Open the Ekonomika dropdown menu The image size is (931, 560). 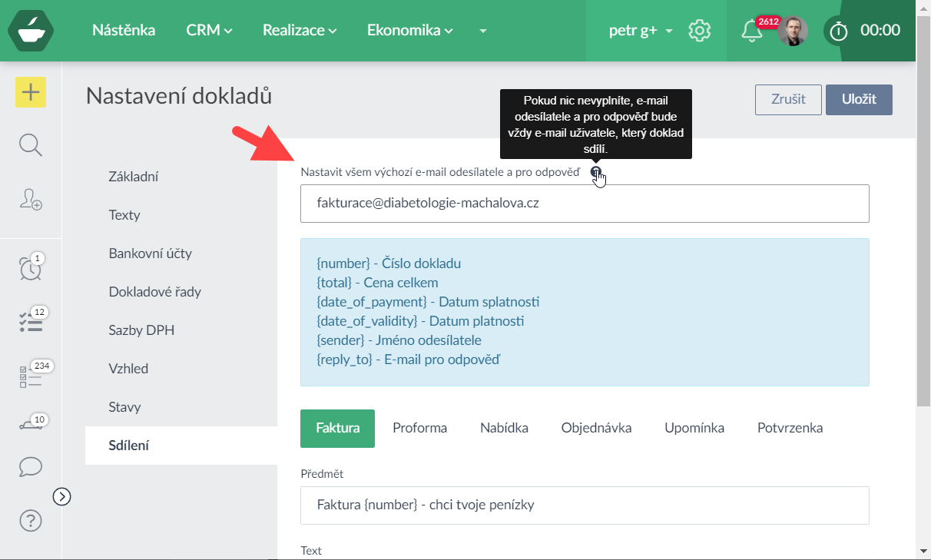pyautogui.click(x=409, y=31)
